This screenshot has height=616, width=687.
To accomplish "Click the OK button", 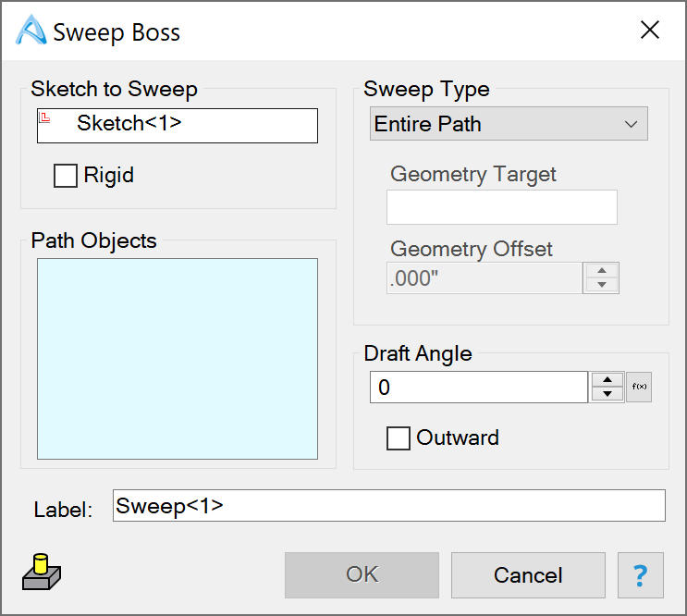I will pos(362,575).
